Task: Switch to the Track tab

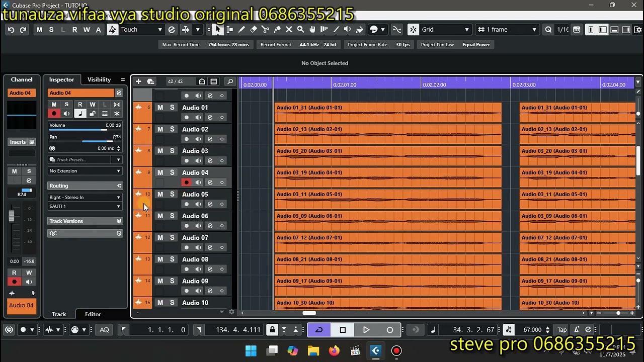Action: (x=59, y=314)
